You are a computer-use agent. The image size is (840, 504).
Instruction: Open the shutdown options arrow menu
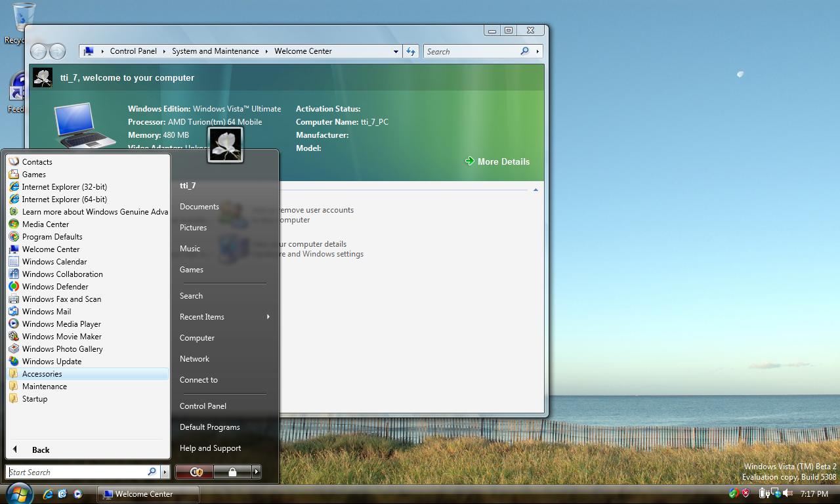click(257, 472)
